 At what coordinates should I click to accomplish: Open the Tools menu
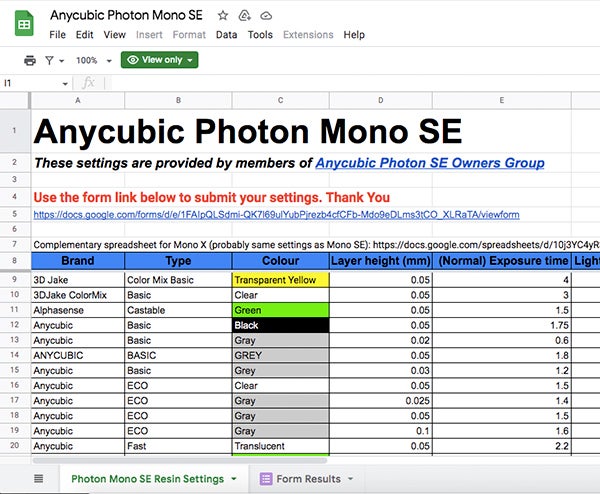pos(260,35)
